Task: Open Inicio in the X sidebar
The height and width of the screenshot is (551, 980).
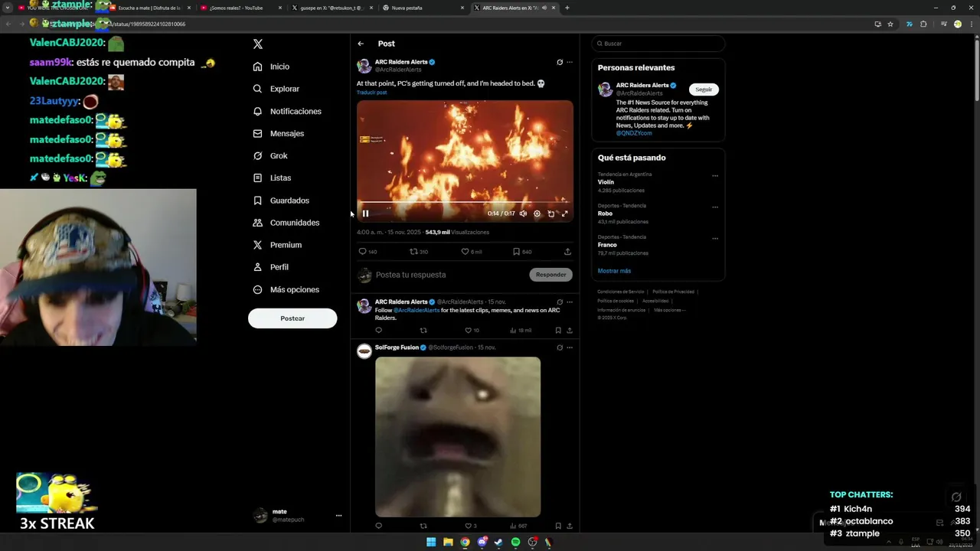Action: coord(272,67)
